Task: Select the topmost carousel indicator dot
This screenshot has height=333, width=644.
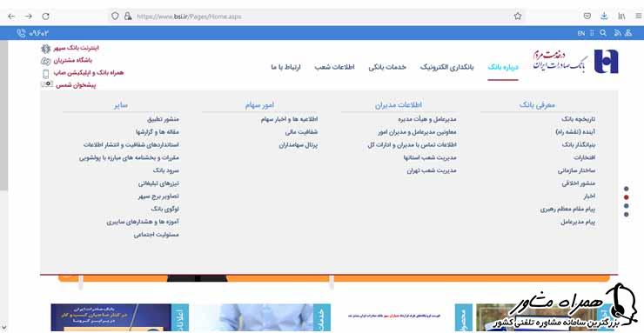Action: pos(626,189)
